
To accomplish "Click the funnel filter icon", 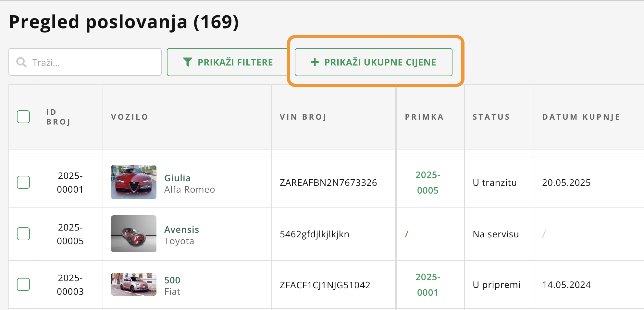I will point(188,62).
